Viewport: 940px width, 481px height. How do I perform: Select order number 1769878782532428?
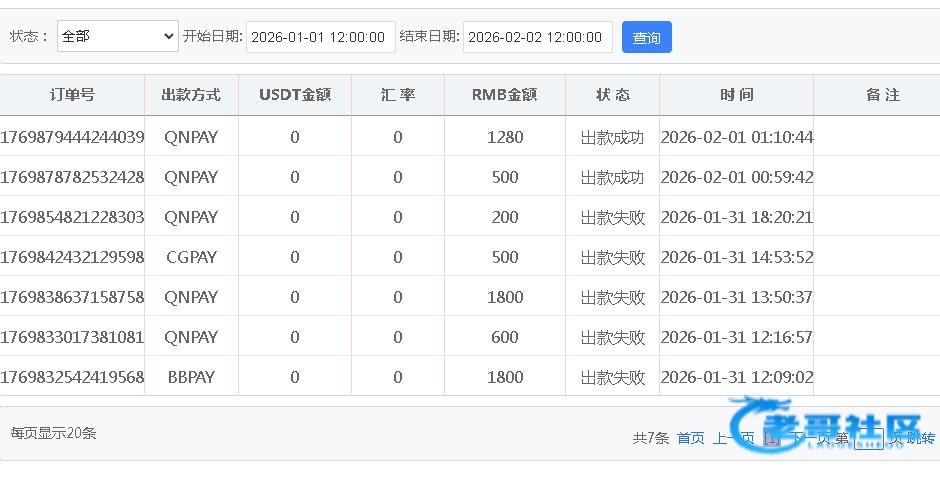(x=72, y=177)
